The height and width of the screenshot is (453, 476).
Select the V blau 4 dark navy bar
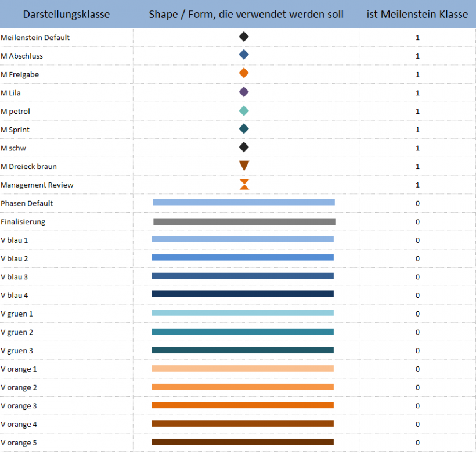click(x=243, y=294)
